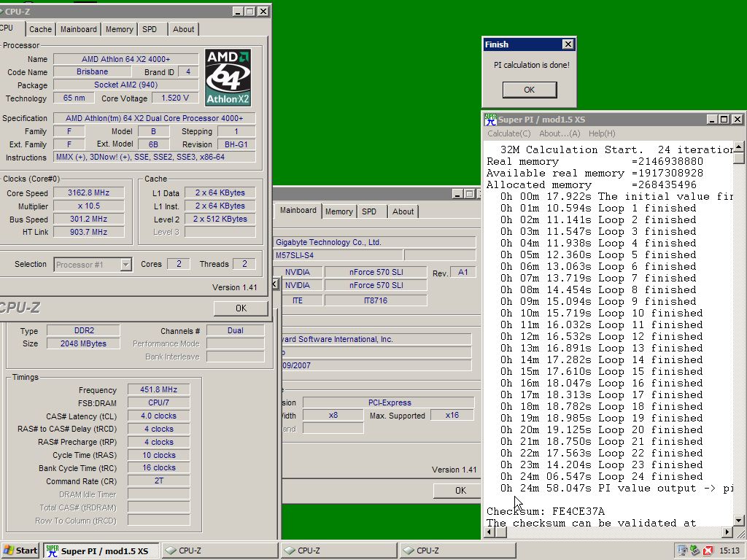Viewport: 747px width, 560px height.
Task: Open the About tab in front CPU-Z
Action: coord(183,29)
